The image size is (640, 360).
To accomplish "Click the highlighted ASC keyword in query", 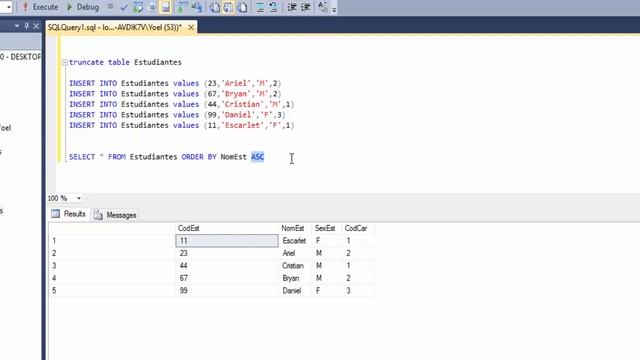I will (x=258, y=157).
